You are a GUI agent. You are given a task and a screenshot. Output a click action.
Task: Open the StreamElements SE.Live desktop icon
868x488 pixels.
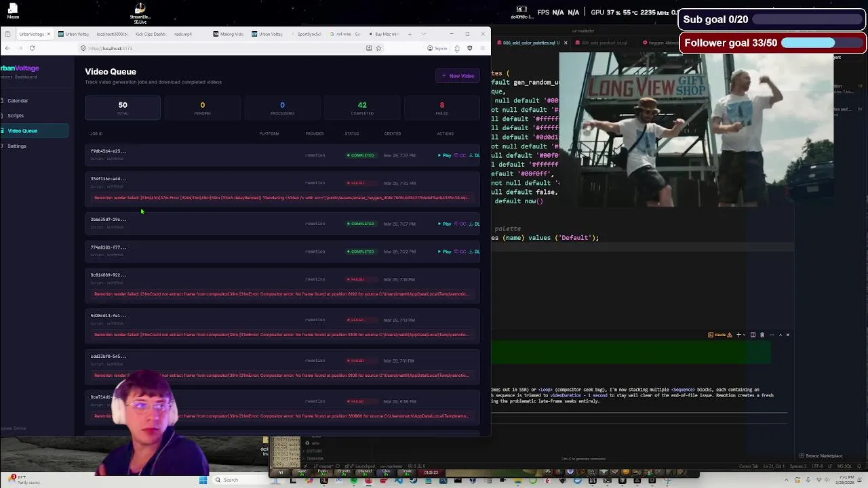click(x=140, y=13)
